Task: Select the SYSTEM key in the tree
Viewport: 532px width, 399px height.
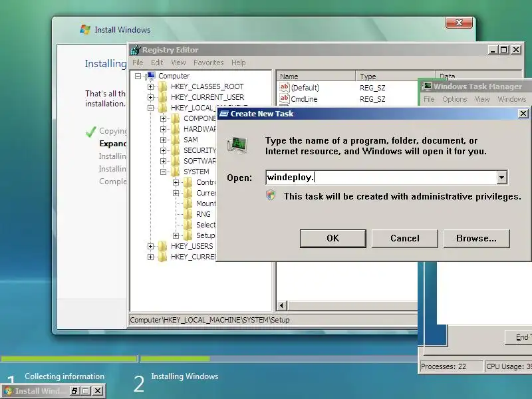Action: tap(196, 172)
